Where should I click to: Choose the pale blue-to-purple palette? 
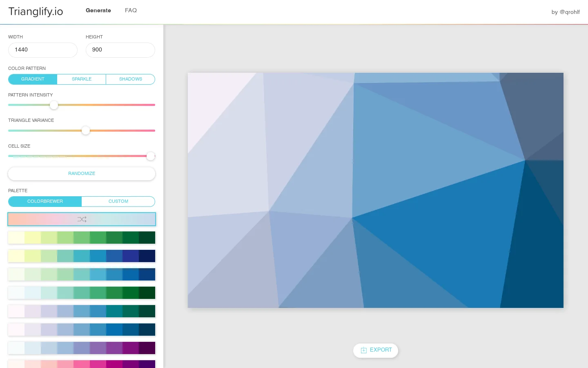(82, 348)
